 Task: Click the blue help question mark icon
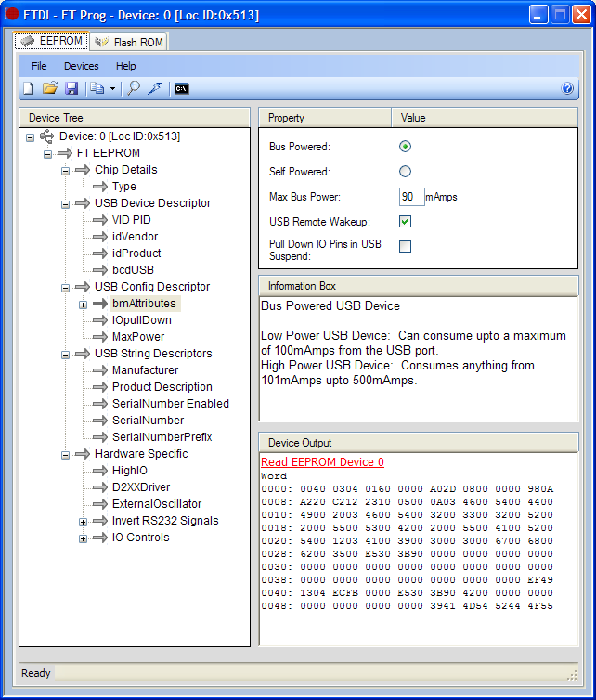(x=567, y=88)
